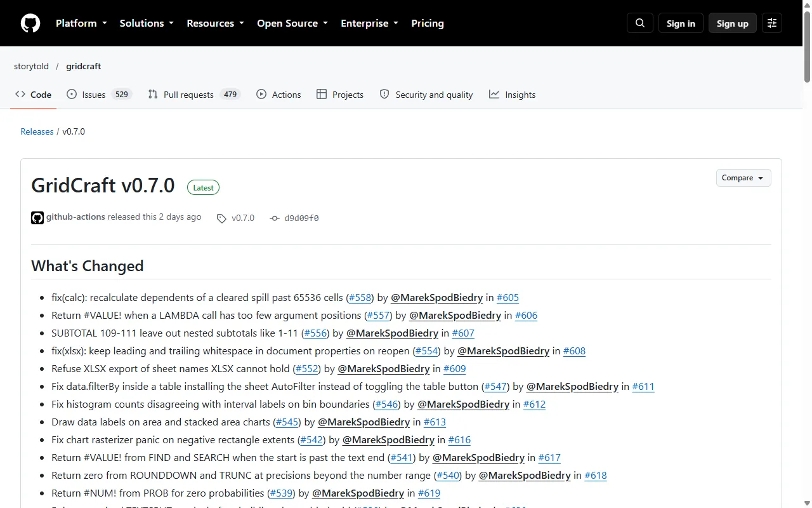Switch to the Insights tab
This screenshot has height=508, width=812.
pos(513,95)
